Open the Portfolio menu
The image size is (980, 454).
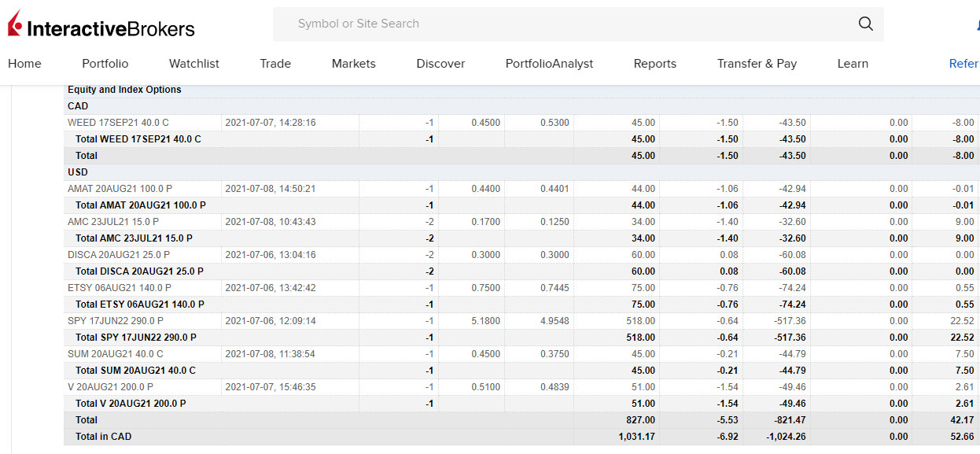coord(105,64)
